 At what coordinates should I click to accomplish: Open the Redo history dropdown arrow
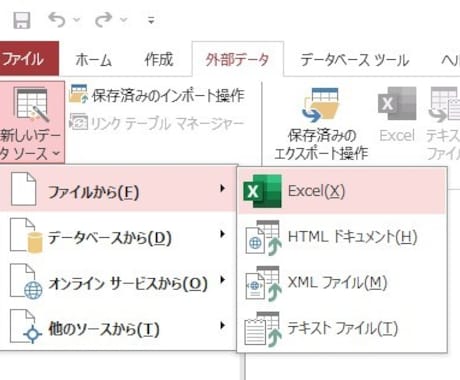point(124,20)
